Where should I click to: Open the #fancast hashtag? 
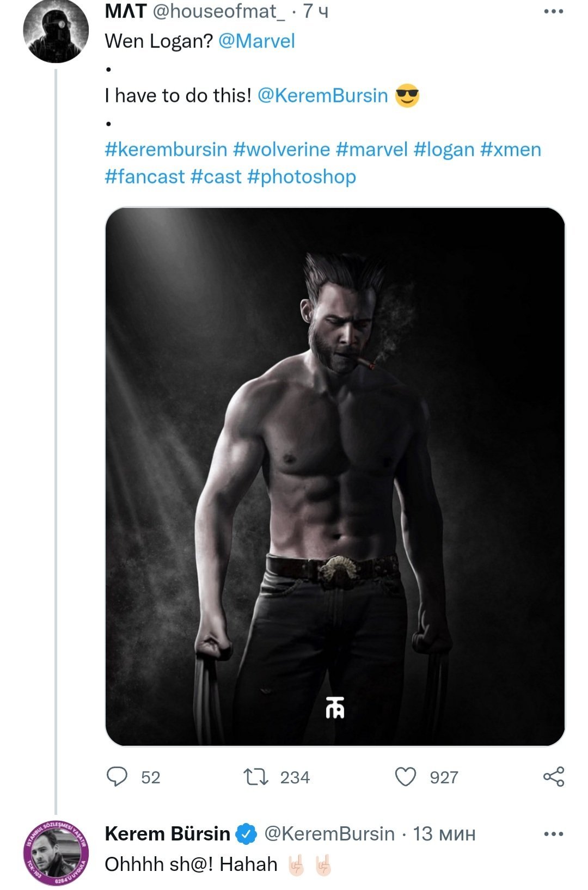[x=145, y=177]
